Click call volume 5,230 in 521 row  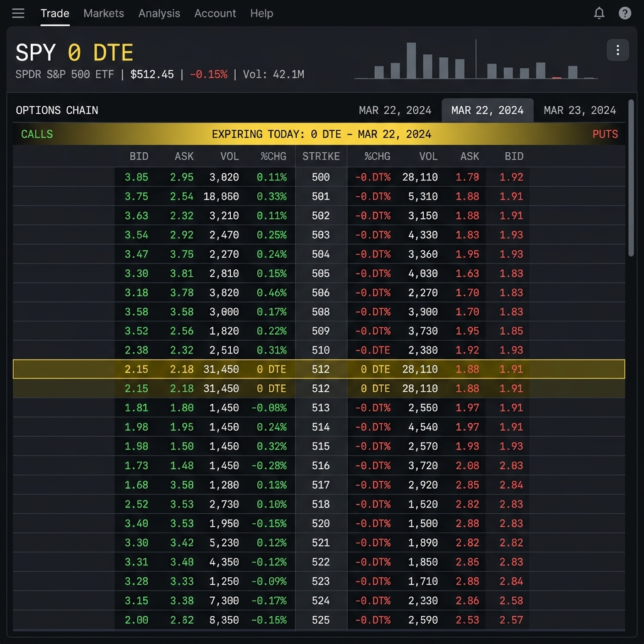(224, 543)
